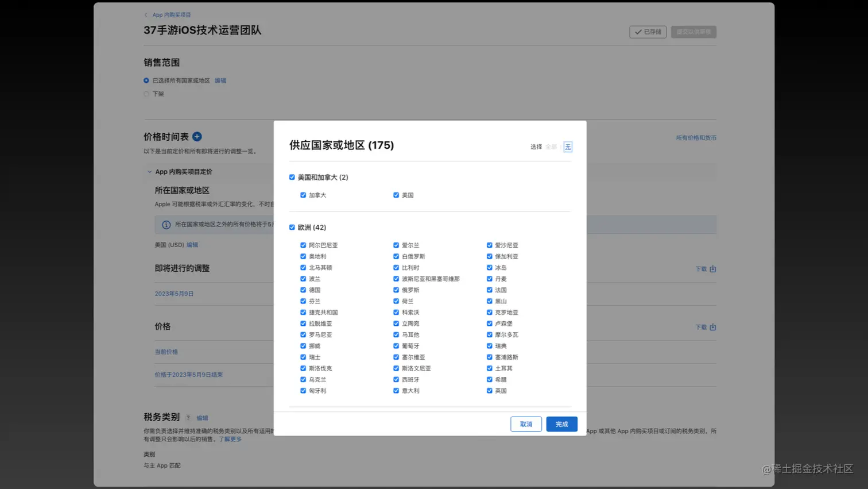
Task: Toggle the 美国和加拿大 (2) group checkbox
Action: (x=292, y=177)
